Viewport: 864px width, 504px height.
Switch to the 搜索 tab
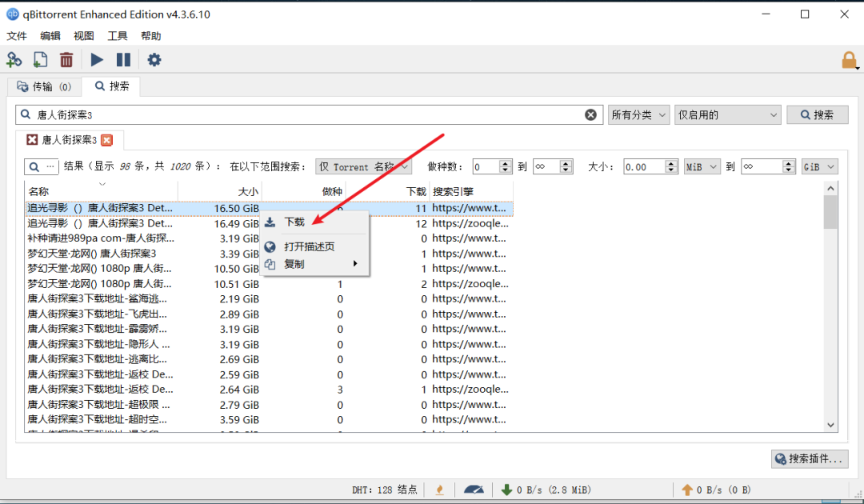click(112, 86)
